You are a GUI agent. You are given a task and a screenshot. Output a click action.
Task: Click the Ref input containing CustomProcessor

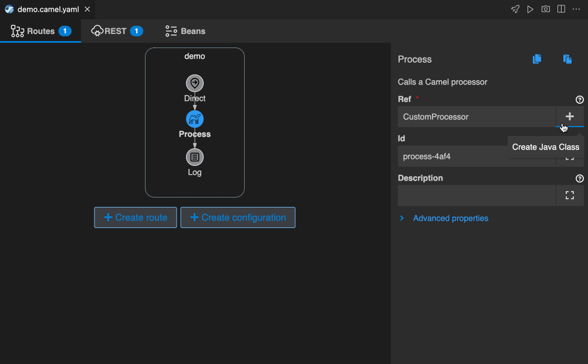click(477, 117)
